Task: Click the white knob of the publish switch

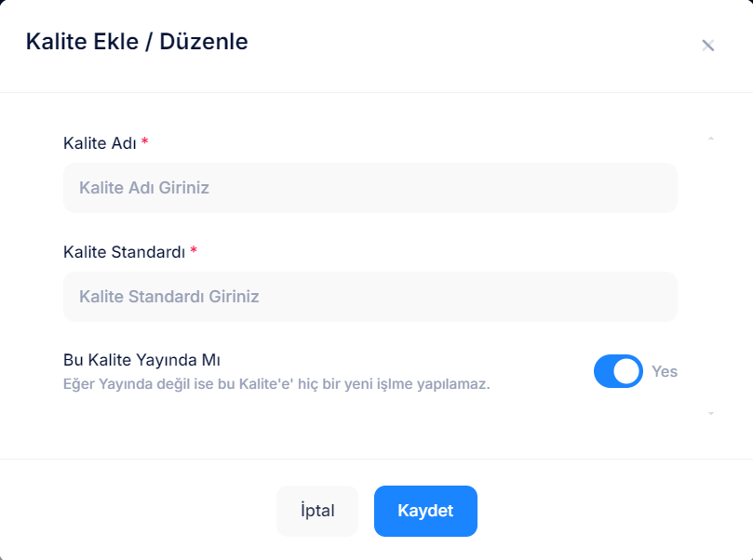Action: pos(628,371)
